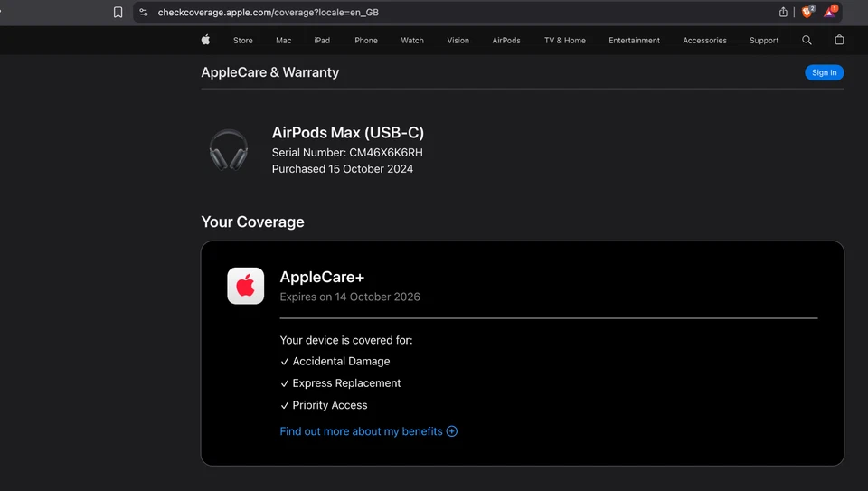
Task: Go to the iPhone section
Action: click(x=365, y=41)
